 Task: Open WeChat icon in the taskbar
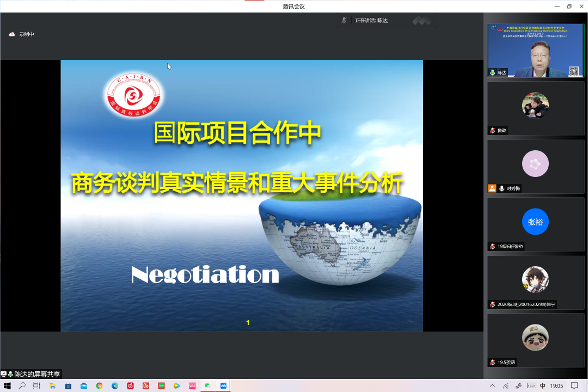coord(207,386)
